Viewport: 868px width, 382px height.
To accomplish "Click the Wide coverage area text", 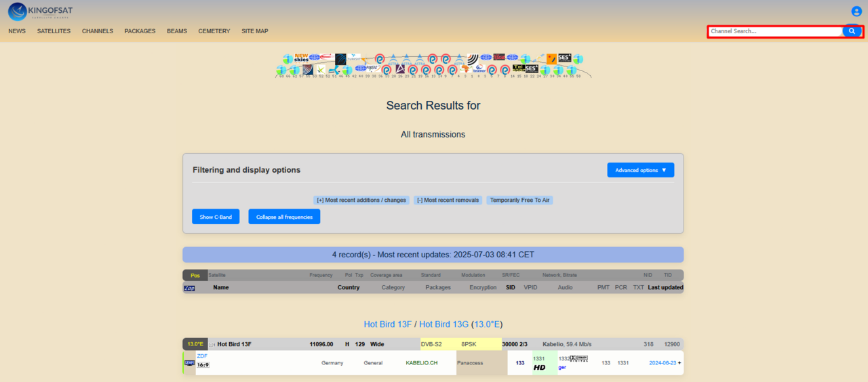I will (x=377, y=344).
